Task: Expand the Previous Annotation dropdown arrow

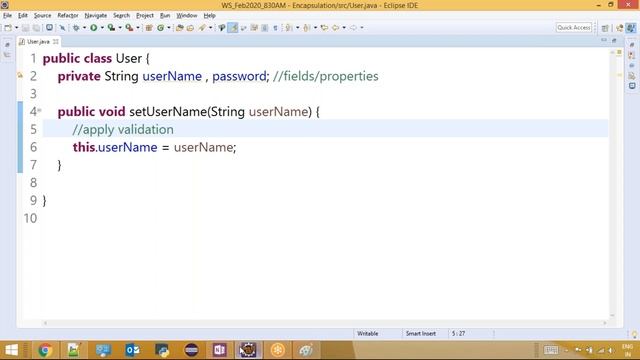Action: click(x=315, y=28)
